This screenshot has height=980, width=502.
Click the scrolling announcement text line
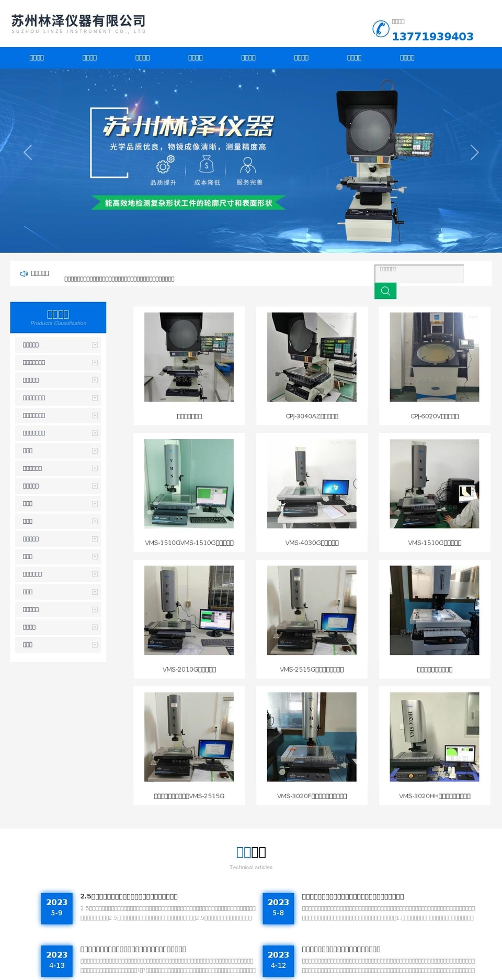[119, 279]
